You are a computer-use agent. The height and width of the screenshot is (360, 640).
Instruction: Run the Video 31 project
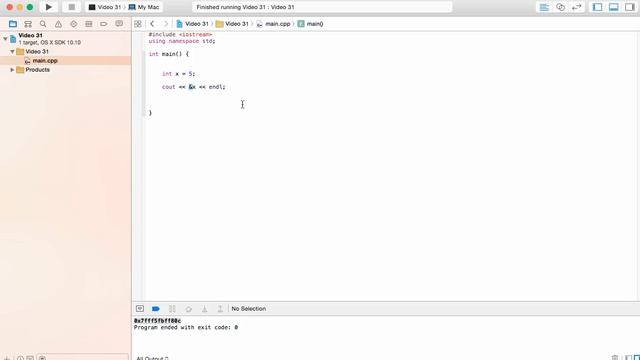(49, 7)
